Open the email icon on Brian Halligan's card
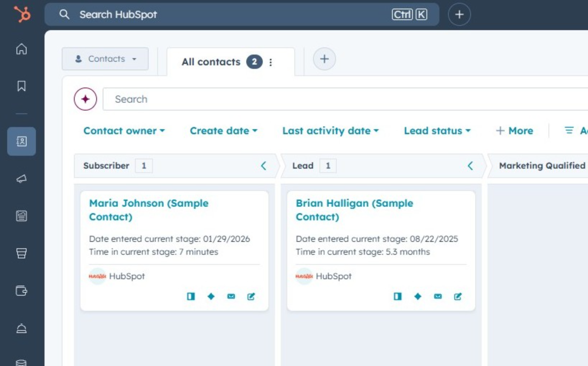The height and width of the screenshot is (366, 588). pos(438,296)
